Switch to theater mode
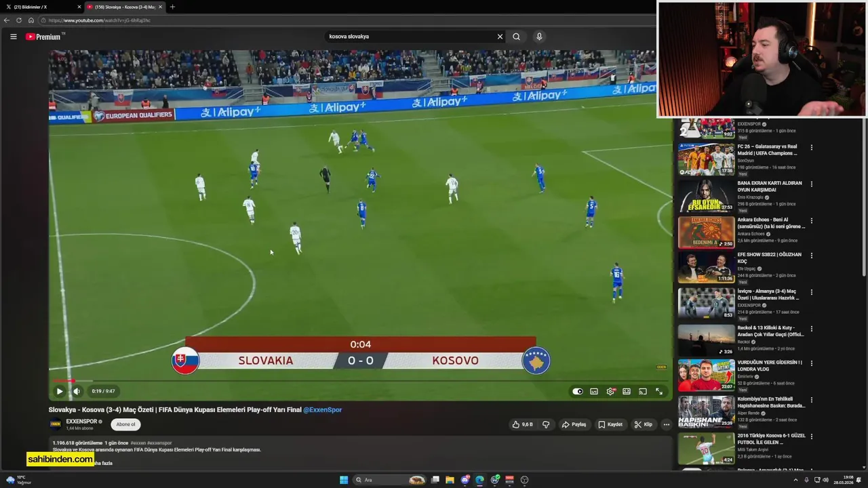 tap(627, 391)
